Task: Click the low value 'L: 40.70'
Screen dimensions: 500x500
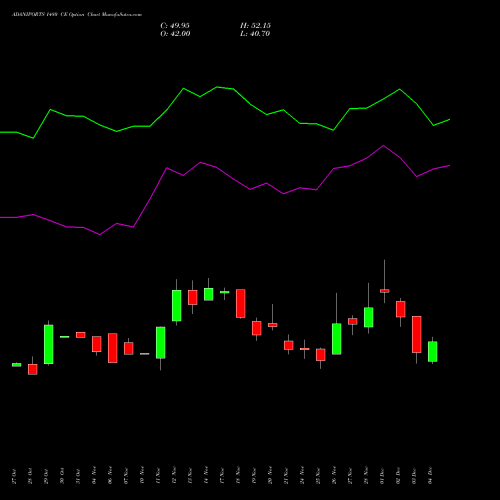Action: [x=255, y=34]
